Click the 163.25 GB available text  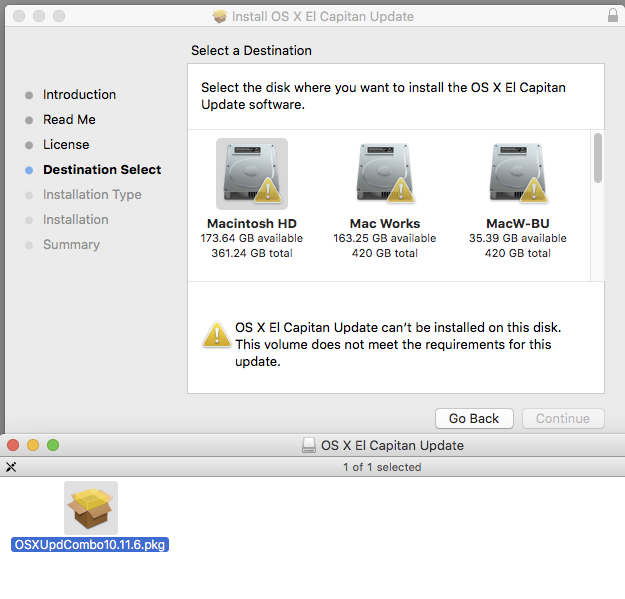(x=385, y=238)
